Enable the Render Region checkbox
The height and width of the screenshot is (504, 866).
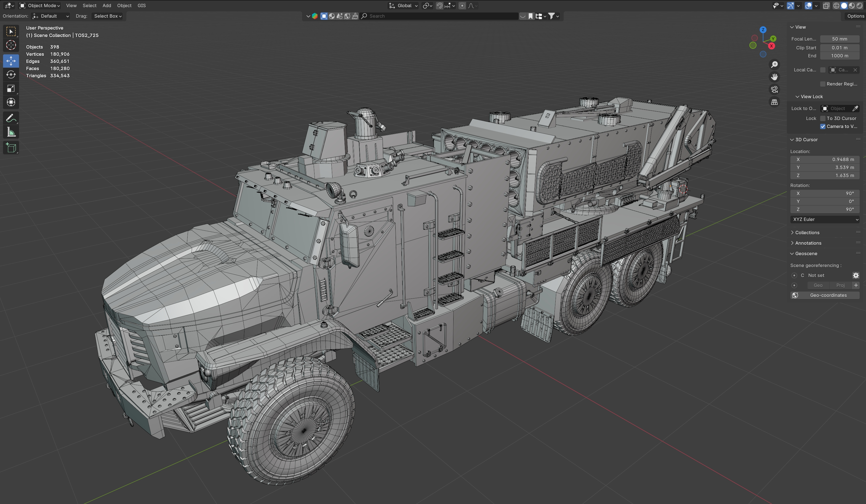pos(823,84)
